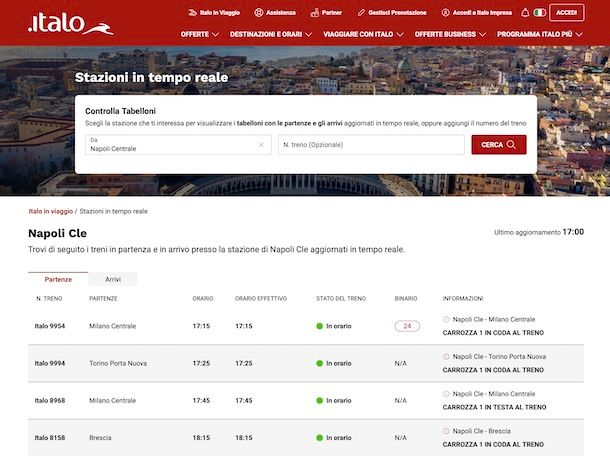Click the Brescia destination cell
The image size is (610, 456).
pos(100,438)
